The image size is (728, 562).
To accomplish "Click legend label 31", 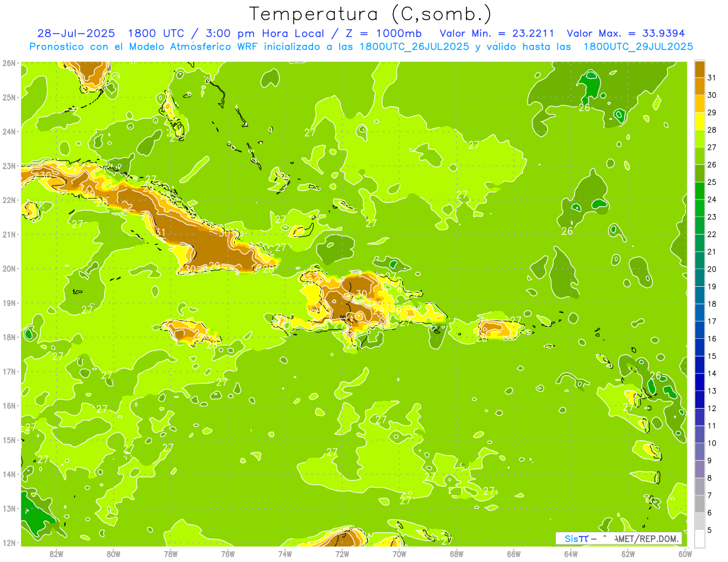I will coord(712,78).
